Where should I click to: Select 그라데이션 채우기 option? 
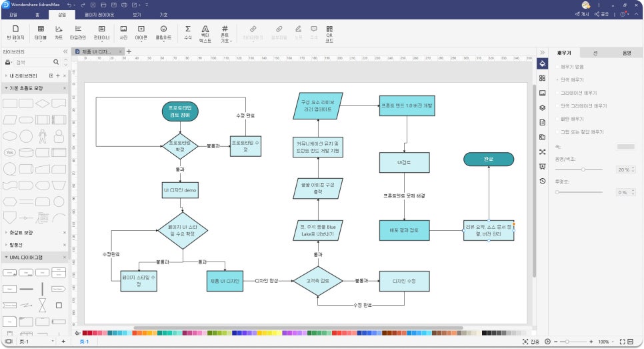click(x=576, y=93)
